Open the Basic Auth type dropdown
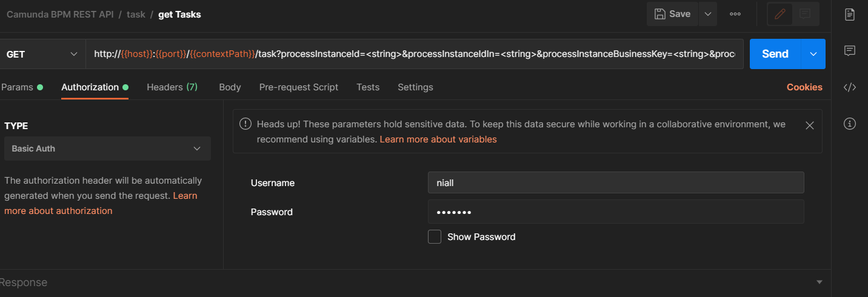This screenshot has width=868, height=297. pos(107,148)
